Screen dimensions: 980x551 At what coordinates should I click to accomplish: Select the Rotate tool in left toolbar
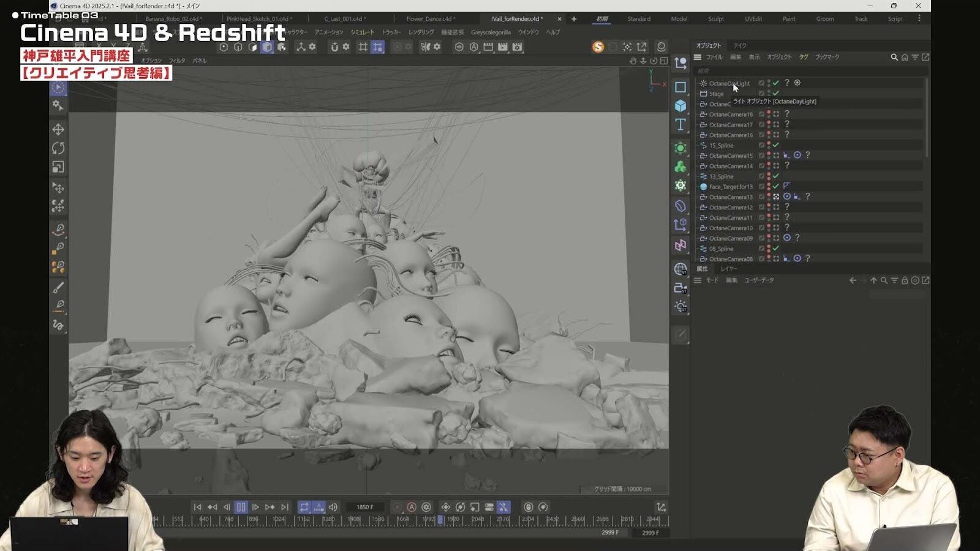[58, 148]
